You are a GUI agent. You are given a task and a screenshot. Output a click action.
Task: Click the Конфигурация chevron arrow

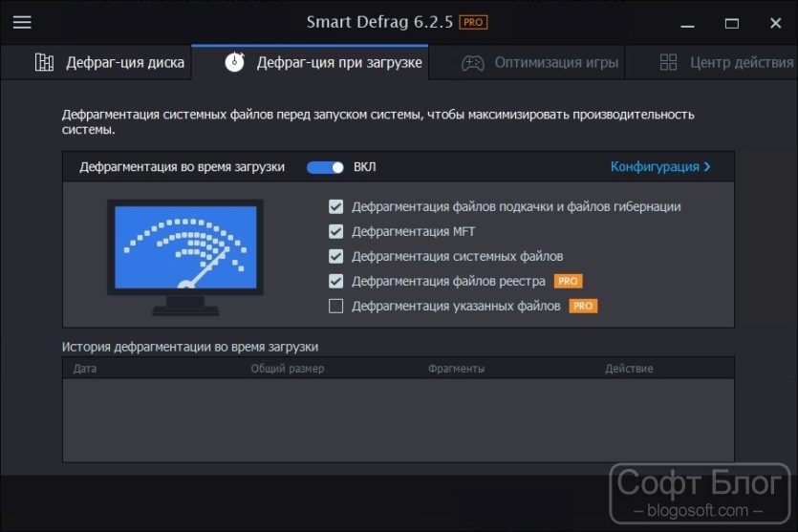click(707, 167)
